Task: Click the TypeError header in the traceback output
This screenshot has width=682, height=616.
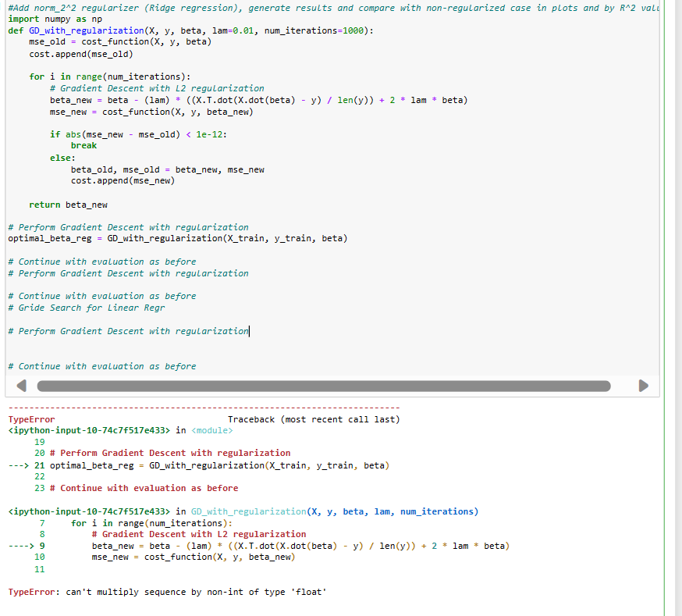Action: click(27, 418)
